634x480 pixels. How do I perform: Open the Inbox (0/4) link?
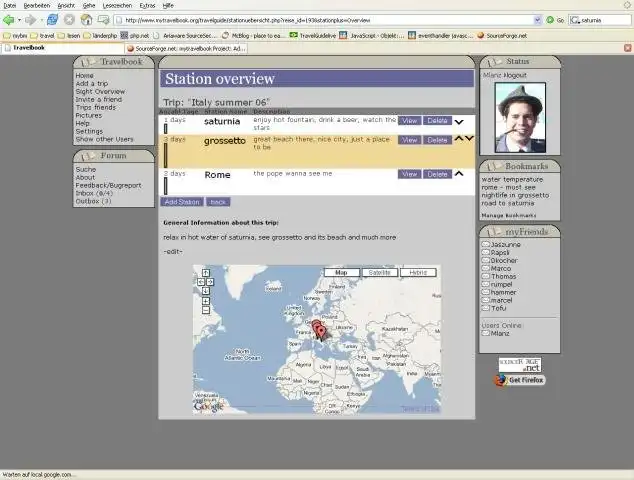point(94,193)
